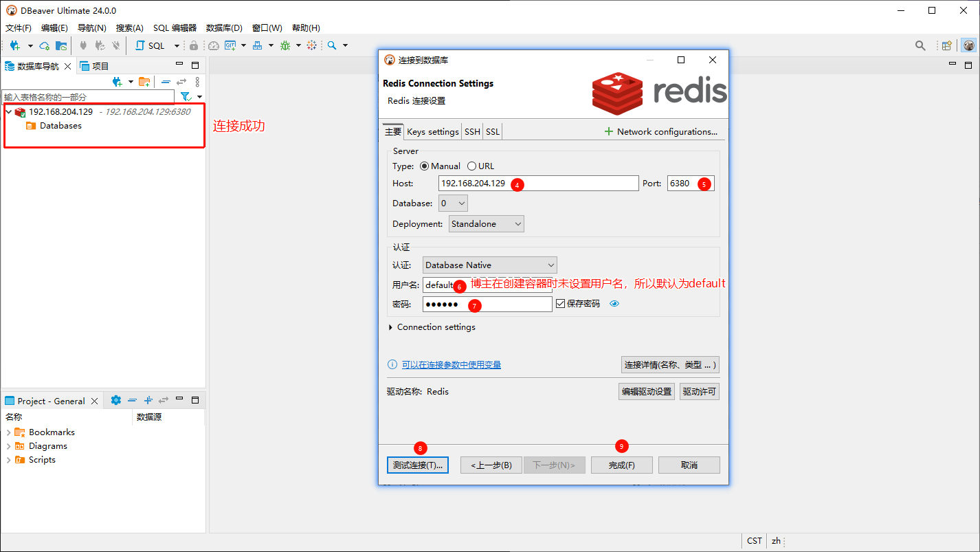Click the 取消 button
This screenshot has height=552, width=980.
689,465
